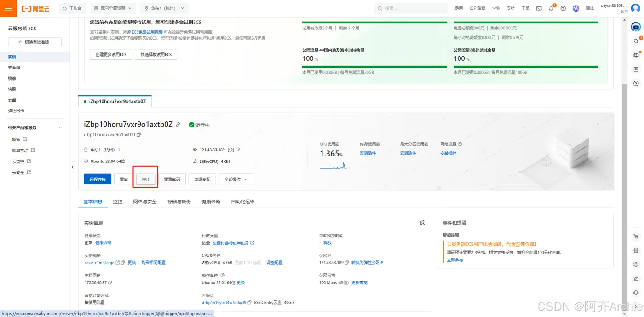Select 基本信息 tab
The height and width of the screenshot is (317, 644).
pos(93,202)
